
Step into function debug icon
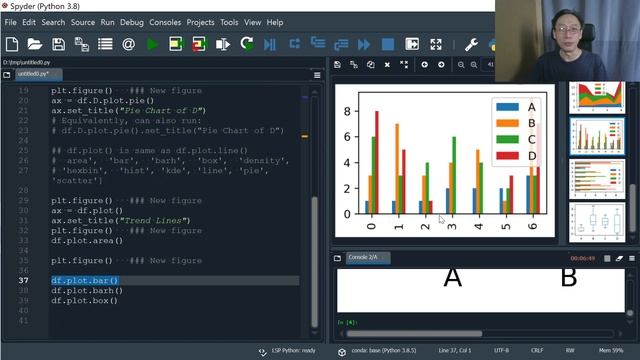318,43
